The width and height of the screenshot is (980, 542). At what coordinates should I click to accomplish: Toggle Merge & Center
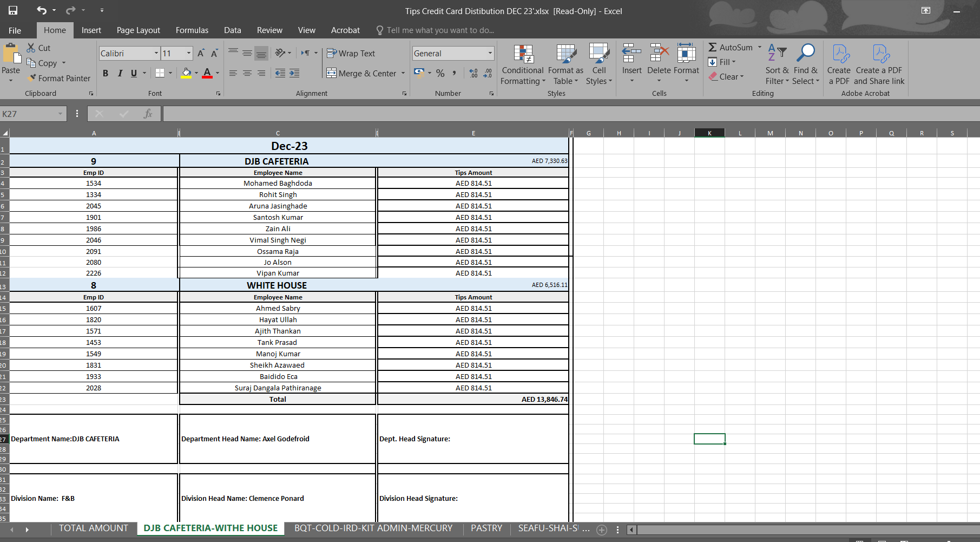pos(362,73)
